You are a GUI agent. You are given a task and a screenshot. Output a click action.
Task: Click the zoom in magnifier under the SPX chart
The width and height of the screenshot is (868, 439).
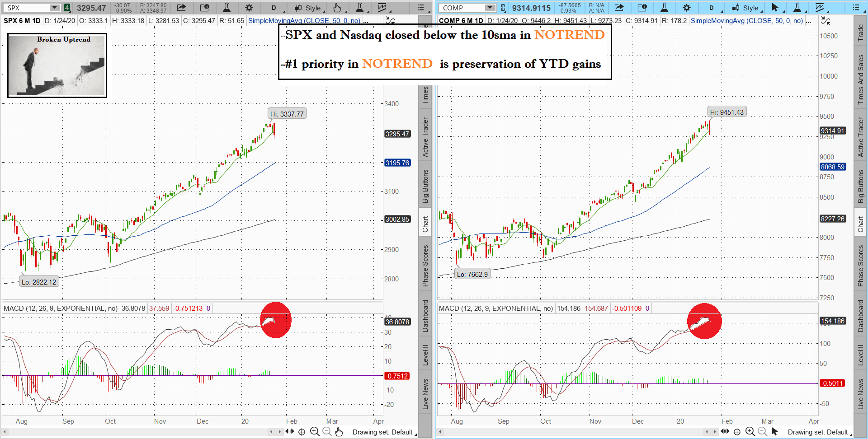tap(315, 432)
